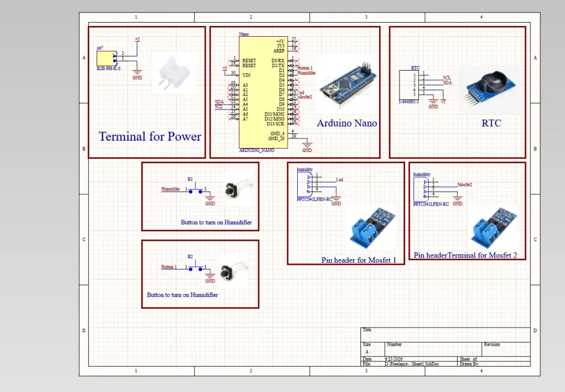Click the +5 power port above JST connector
565x392 pixels.
(137, 40)
